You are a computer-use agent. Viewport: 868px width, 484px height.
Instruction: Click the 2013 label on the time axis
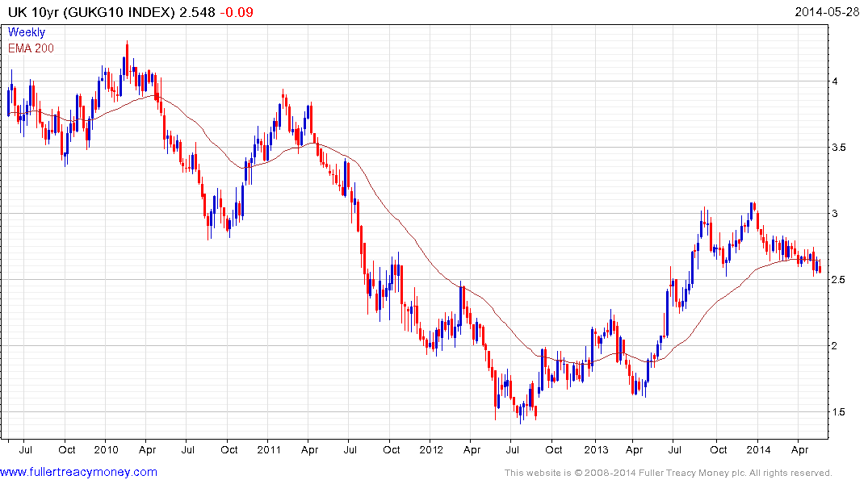click(596, 449)
